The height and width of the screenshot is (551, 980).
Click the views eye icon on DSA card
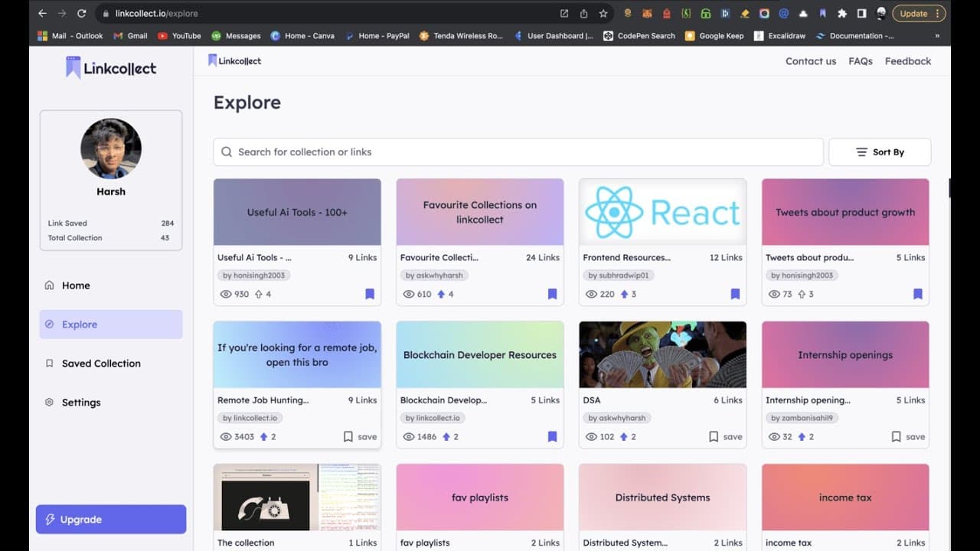point(591,437)
